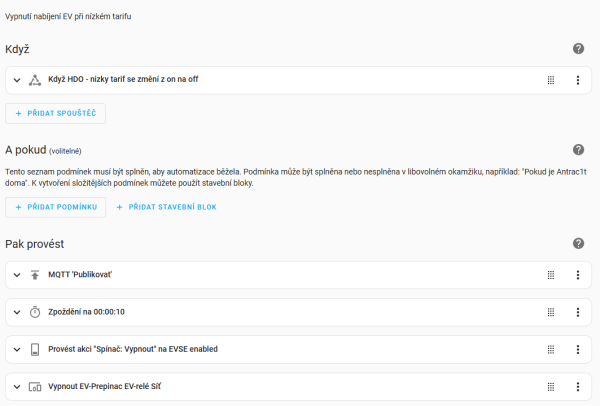Open three-dot menu of Vypnout EV-Prepinac action

pos(578,386)
